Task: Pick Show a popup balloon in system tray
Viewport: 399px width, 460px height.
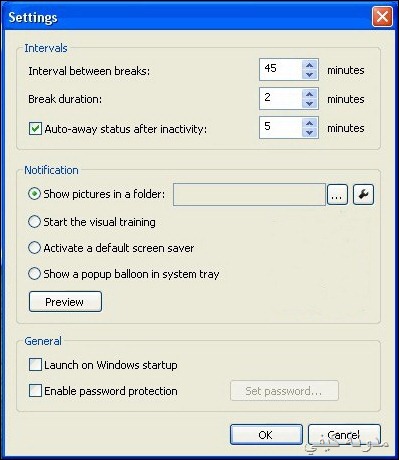Action: pyautogui.click(x=34, y=274)
